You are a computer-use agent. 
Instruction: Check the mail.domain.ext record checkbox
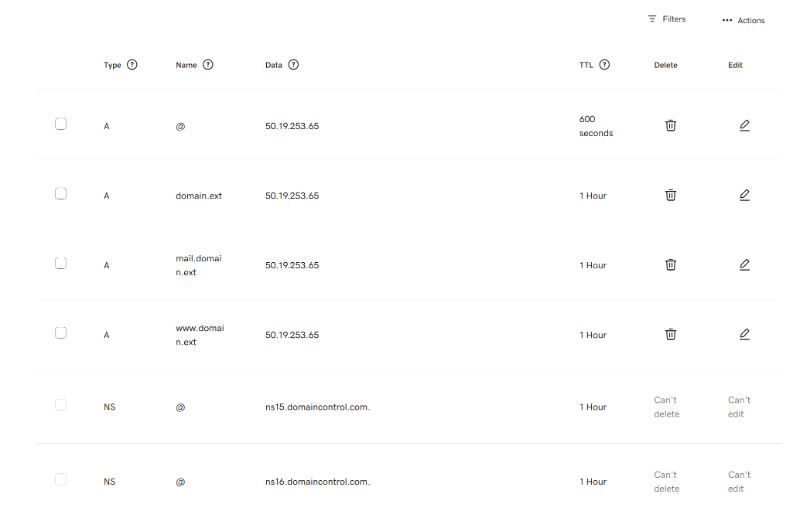[x=61, y=263]
